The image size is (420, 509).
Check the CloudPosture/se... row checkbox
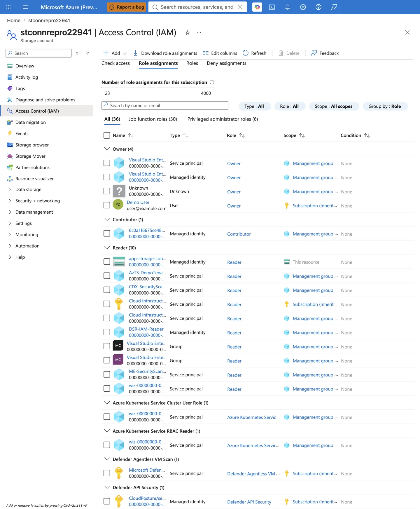(x=107, y=501)
